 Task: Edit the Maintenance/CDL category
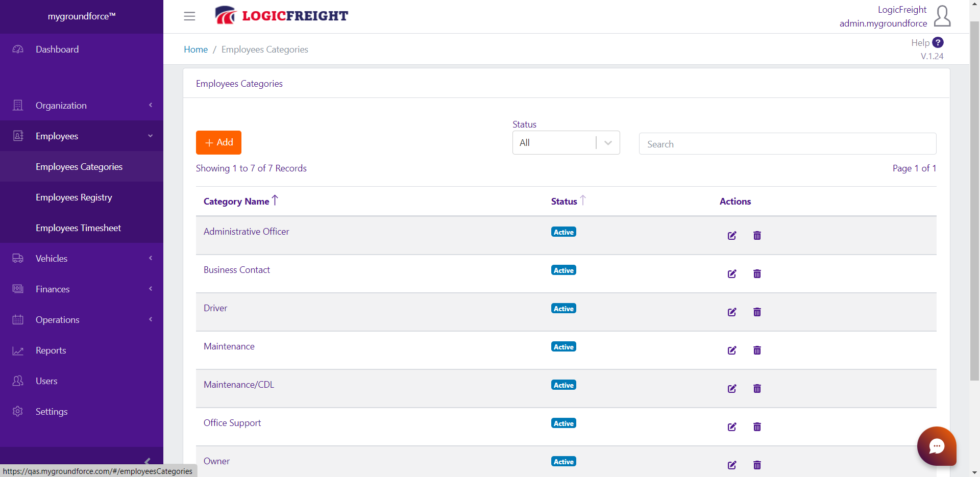click(x=732, y=388)
